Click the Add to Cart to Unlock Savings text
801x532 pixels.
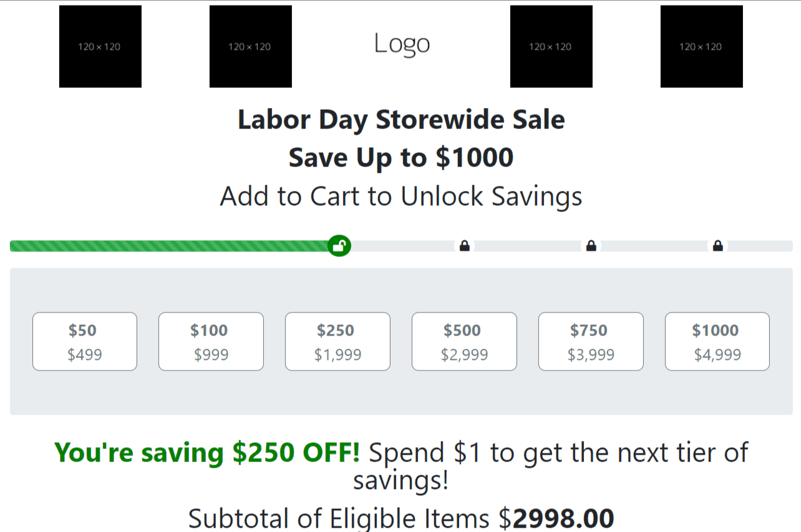401,196
